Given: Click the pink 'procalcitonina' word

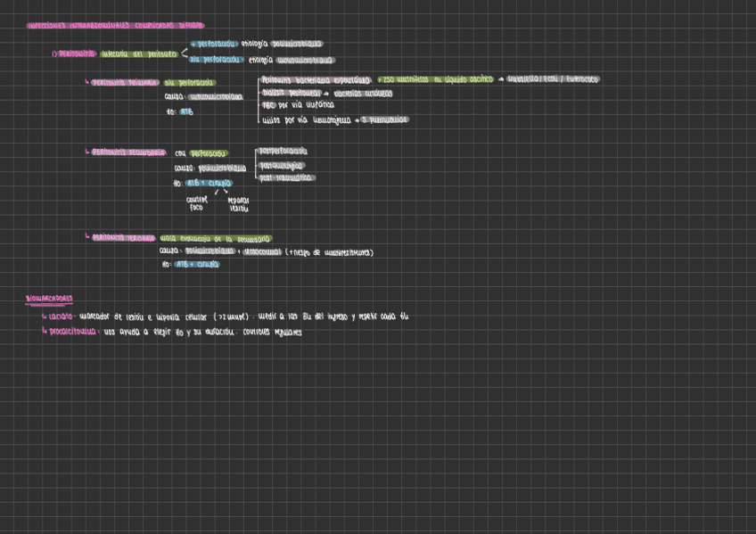Looking at the screenshot, I should (72, 332).
